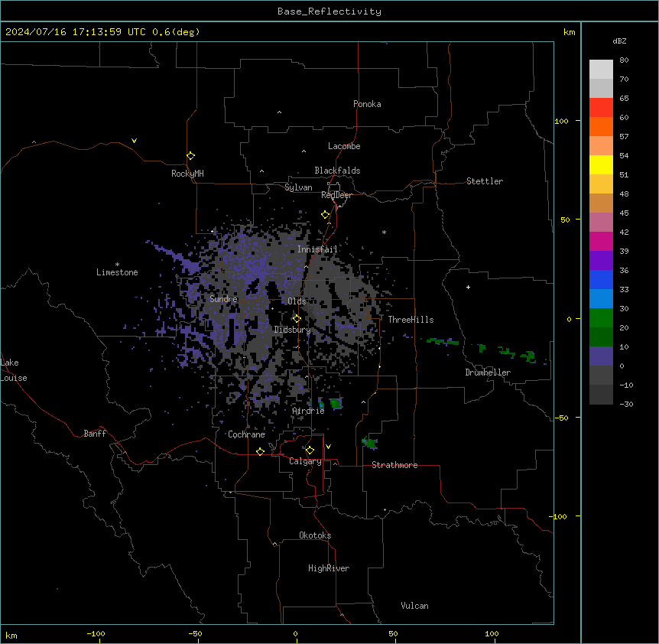The image size is (659, 644).
Task: Click the Cochrane label
Action: 246,434
